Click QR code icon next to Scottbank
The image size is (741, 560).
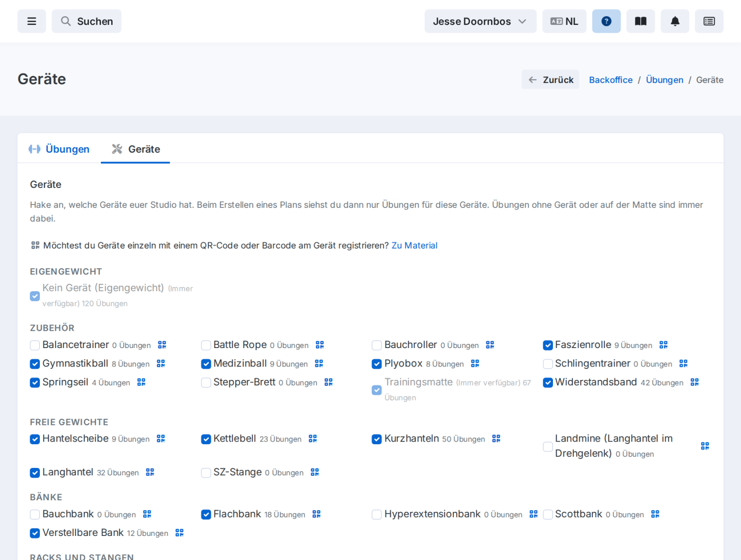point(655,514)
